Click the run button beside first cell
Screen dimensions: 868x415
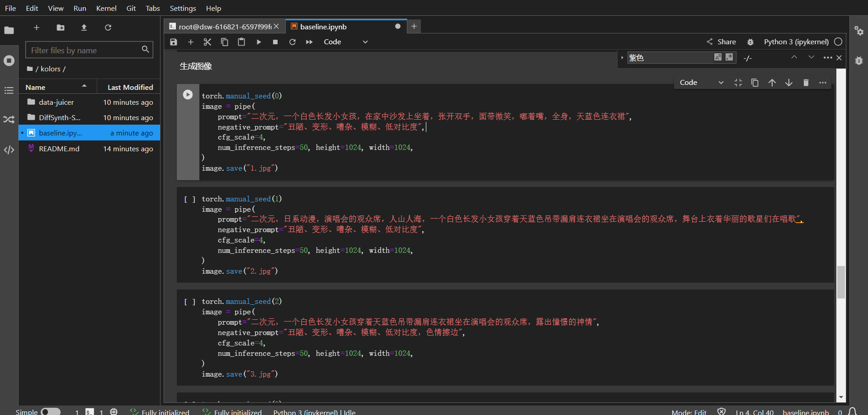[x=188, y=94]
